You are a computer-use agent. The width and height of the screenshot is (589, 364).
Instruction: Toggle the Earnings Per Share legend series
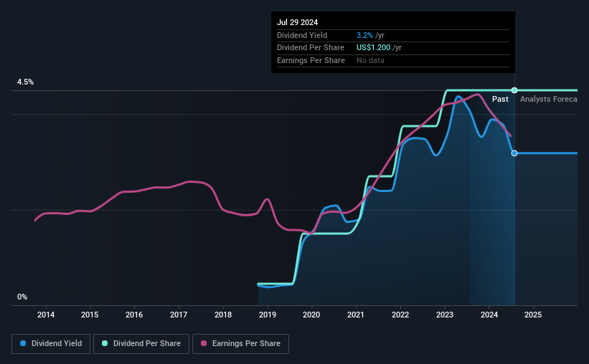pos(240,344)
